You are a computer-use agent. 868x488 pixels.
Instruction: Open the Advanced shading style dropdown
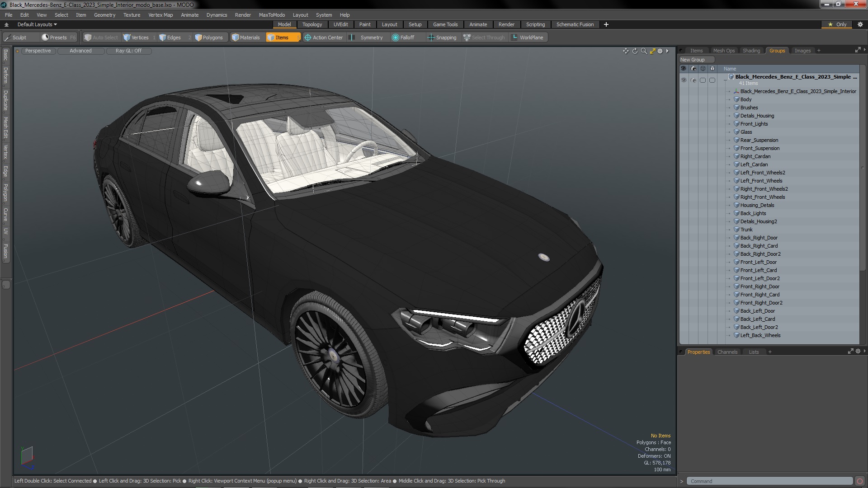[80, 51]
